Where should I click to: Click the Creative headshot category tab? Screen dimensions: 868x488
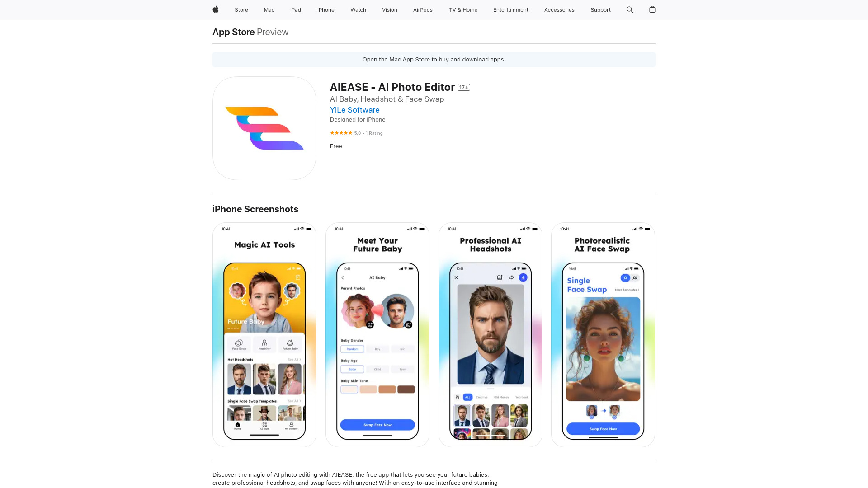(x=481, y=398)
